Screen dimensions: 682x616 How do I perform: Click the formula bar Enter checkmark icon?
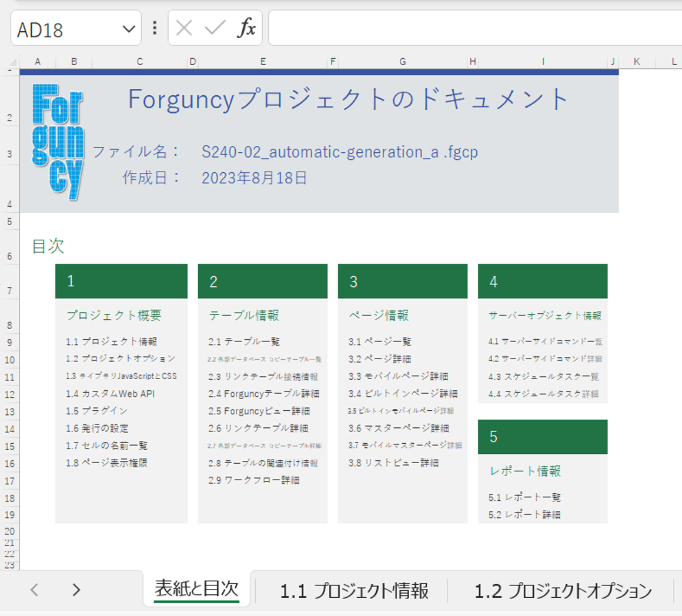(215, 29)
